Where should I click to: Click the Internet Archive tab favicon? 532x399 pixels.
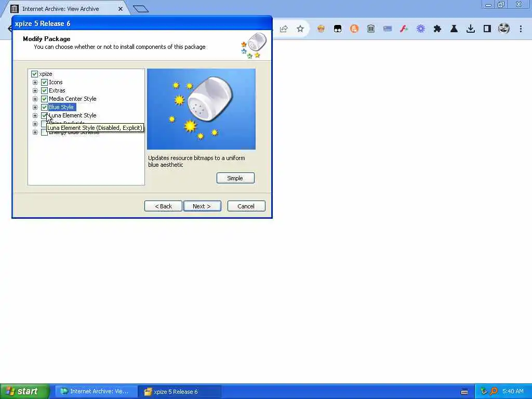pos(14,9)
